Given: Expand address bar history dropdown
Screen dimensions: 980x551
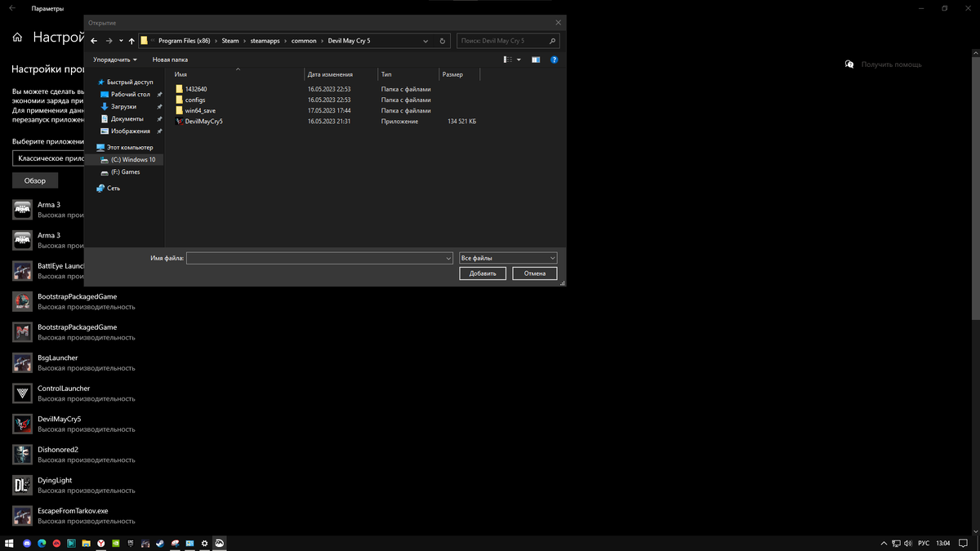Looking at the screenshot, I should [x=426, y=41].
